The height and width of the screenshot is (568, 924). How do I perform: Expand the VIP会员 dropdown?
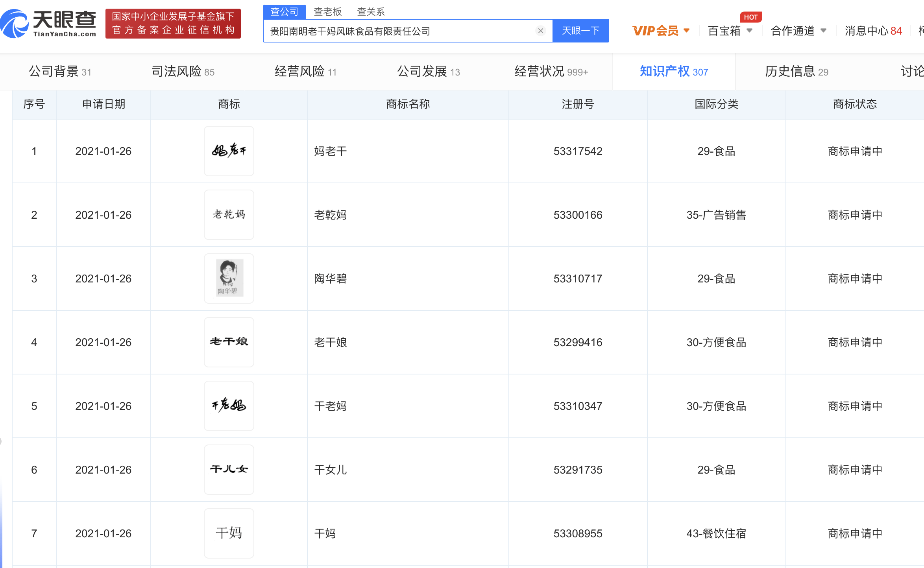pyautogui.click(x=661, y=31)
